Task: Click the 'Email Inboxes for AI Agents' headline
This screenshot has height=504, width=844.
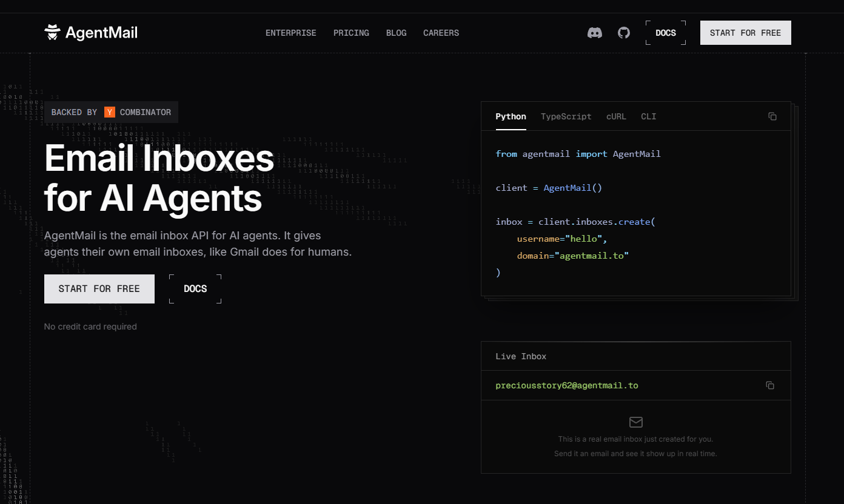Action: tap(159, 178)
